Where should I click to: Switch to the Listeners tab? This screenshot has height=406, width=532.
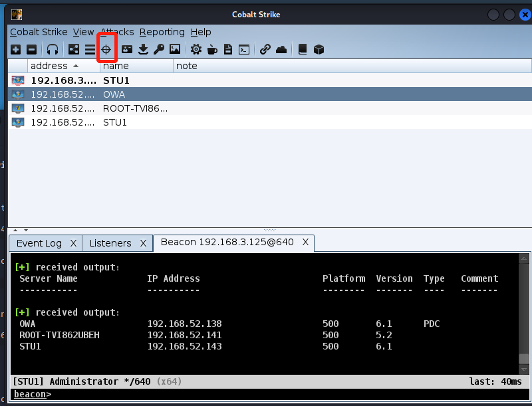(x=110, y=243)
